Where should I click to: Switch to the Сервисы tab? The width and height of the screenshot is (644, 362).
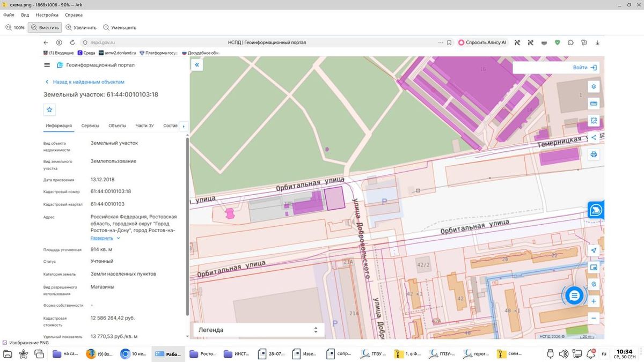pyautogui.click(x=90, y=125)
